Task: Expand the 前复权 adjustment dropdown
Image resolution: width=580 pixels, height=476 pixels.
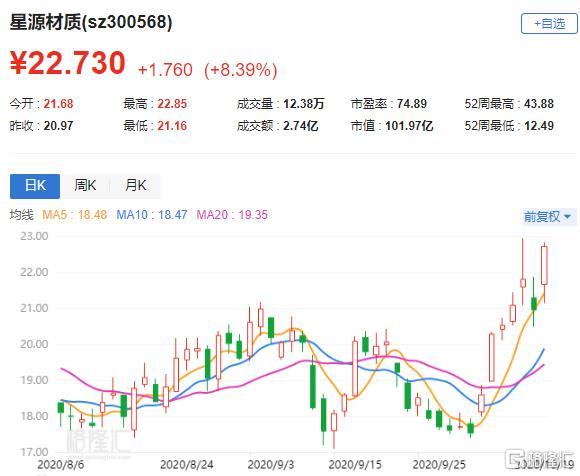Action: (x=547, y=216)
